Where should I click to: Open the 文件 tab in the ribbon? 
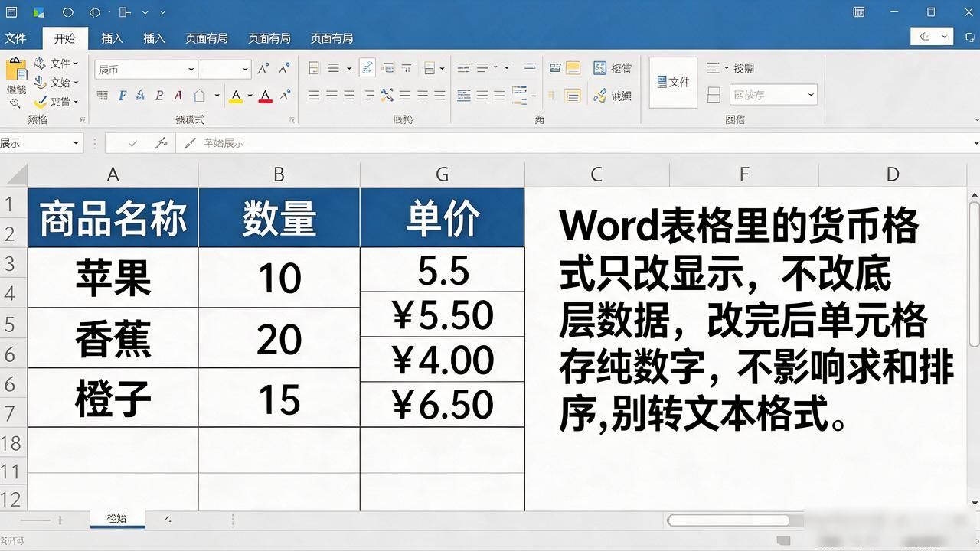pyautogui.click(x=15, y=38)
